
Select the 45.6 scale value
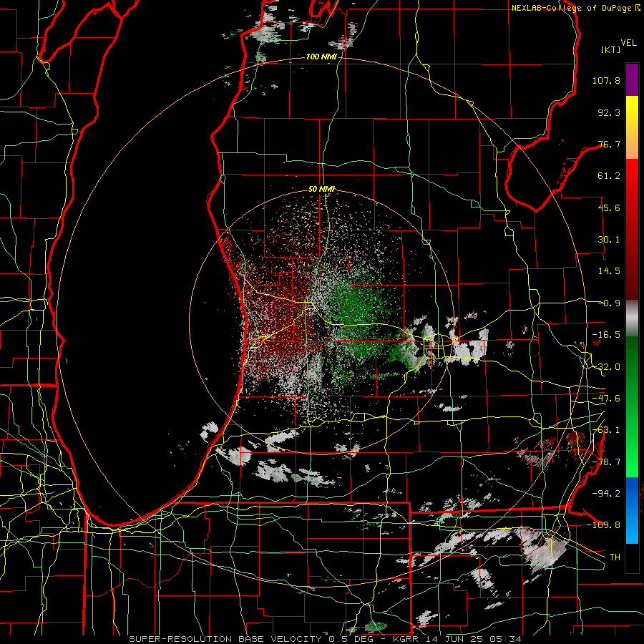coord(609,208)
